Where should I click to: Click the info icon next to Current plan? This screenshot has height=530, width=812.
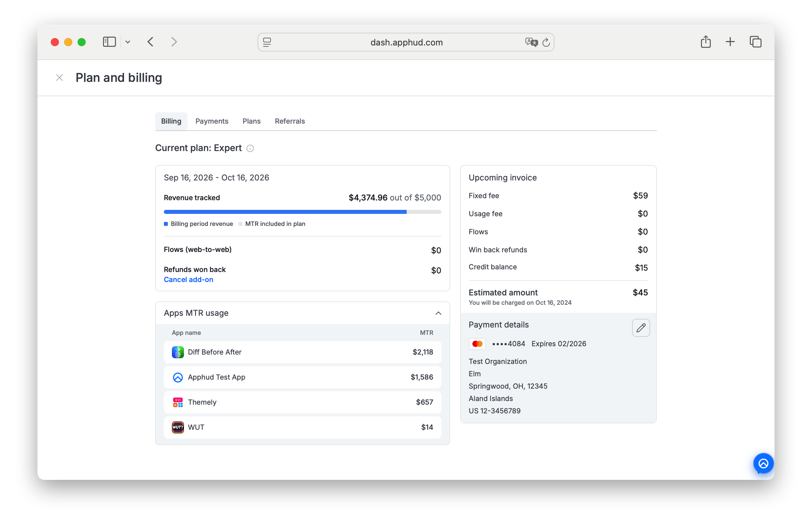250,148
